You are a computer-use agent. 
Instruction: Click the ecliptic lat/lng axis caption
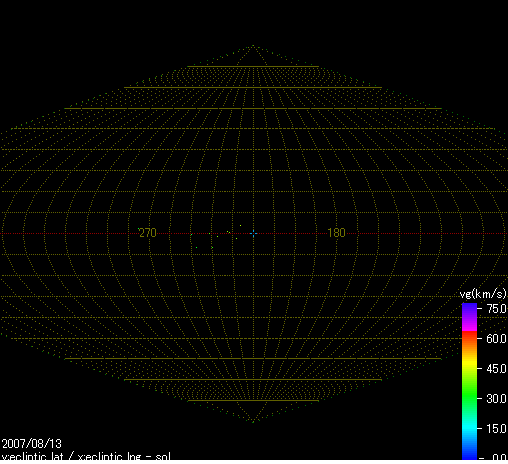pos(86,456)
